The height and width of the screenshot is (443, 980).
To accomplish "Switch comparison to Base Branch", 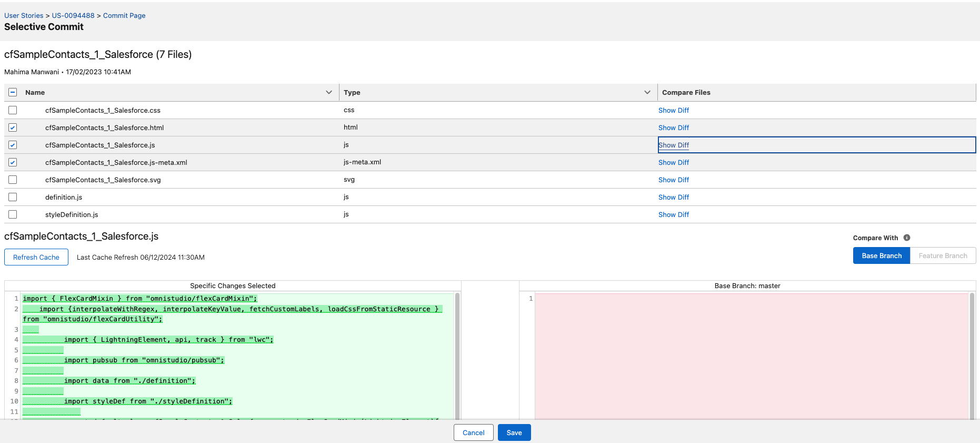I will [882, 255].
